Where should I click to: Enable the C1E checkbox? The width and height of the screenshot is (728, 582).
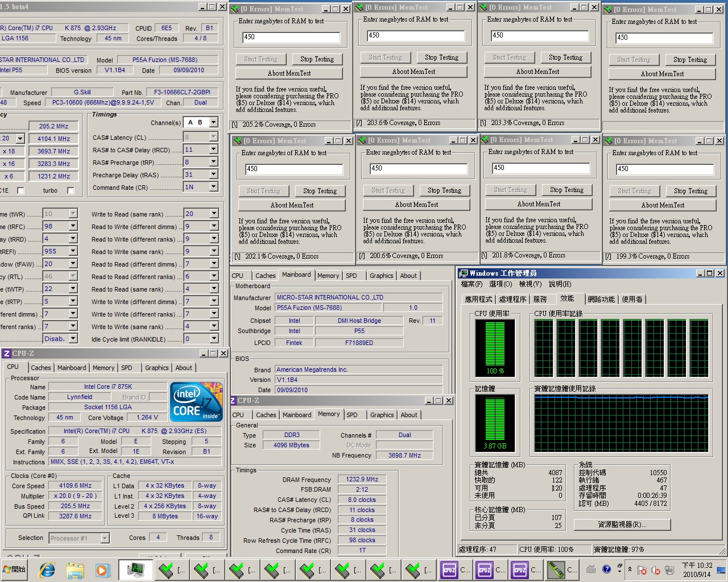coord(20,190)
